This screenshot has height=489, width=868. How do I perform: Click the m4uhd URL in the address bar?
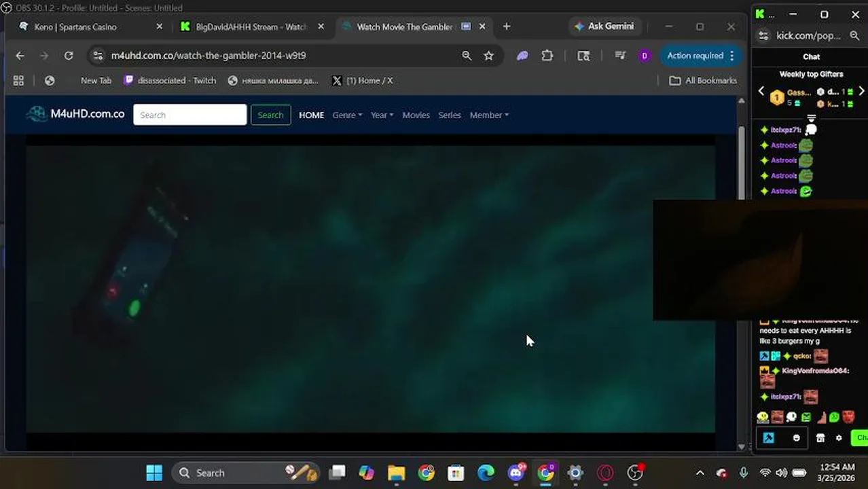209,56
